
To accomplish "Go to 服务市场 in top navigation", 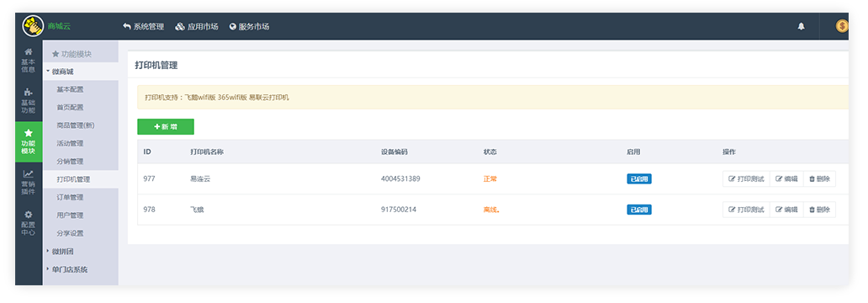I will tap(249, 27).
